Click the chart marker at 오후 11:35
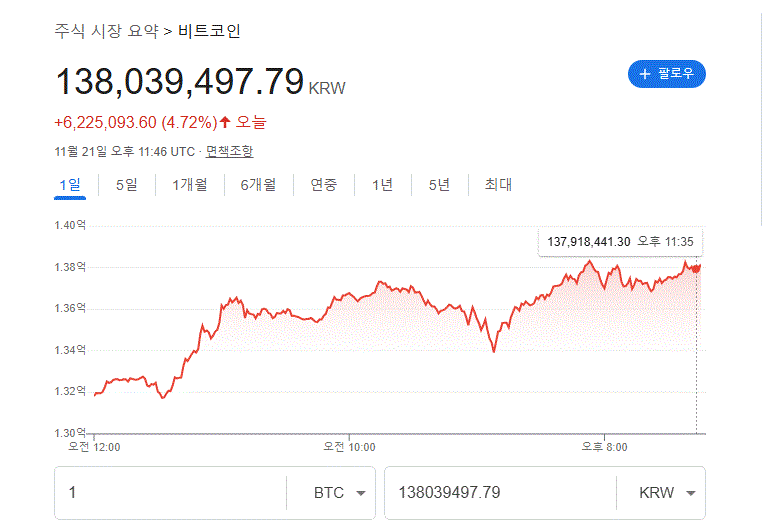Screen dimensions: 763x527 coord(696,267)
